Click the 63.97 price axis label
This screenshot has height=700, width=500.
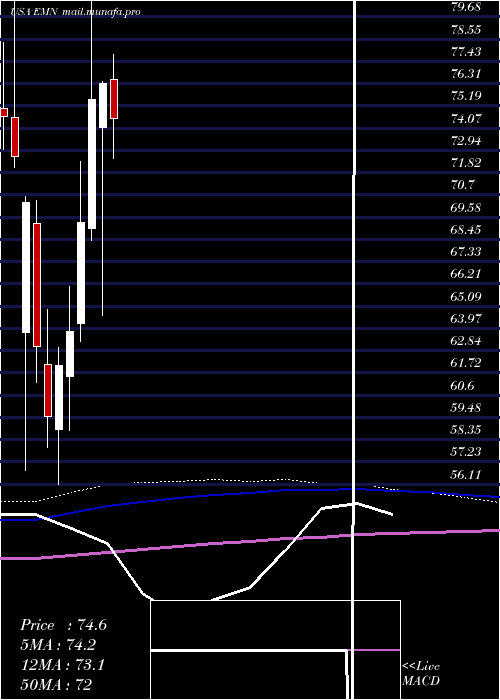(x=467, y=319)
